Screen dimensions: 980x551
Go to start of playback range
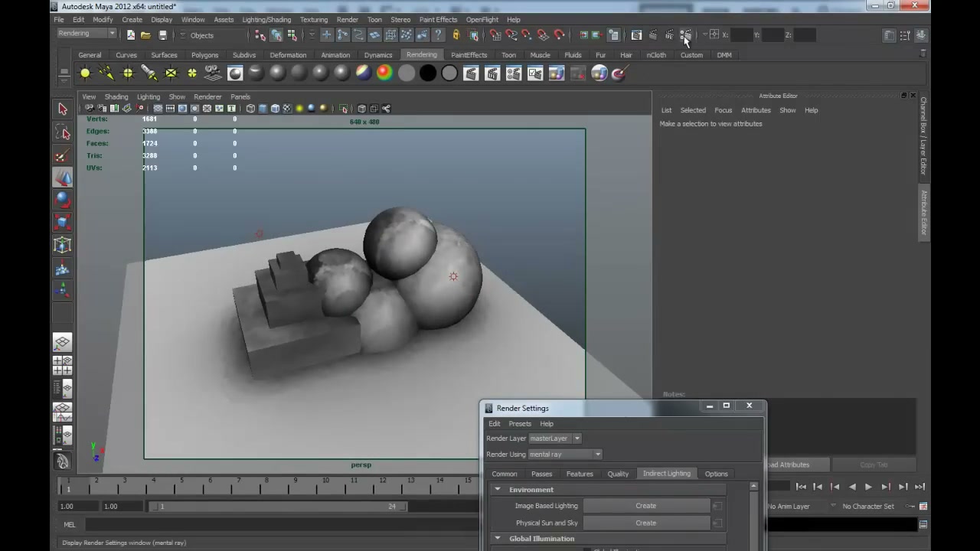801,487
